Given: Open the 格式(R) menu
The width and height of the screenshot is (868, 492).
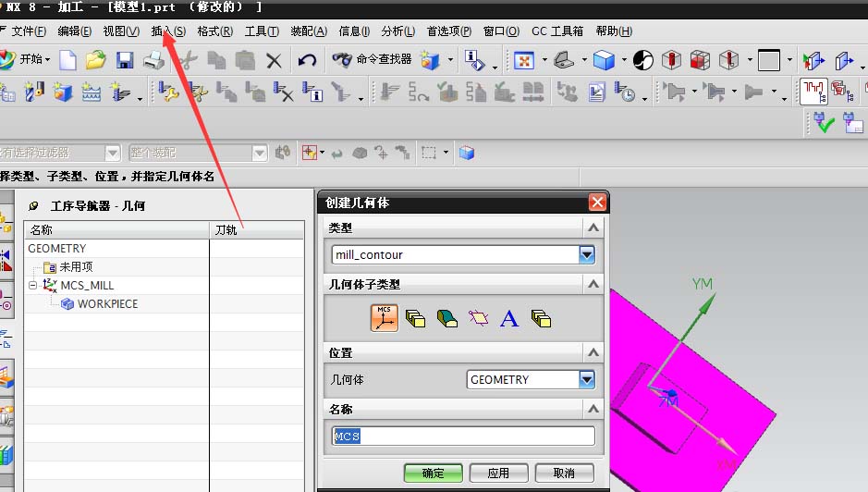Looking at the screenshot, I should (x=214, y=31).
